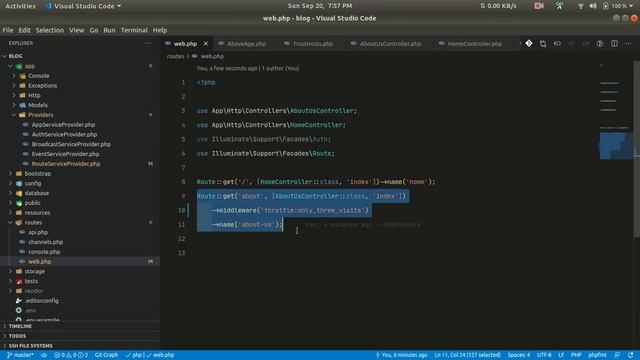Click LF end-of-line selector
Viewport: 640px width, 360px height.
[x=561, y=355]
